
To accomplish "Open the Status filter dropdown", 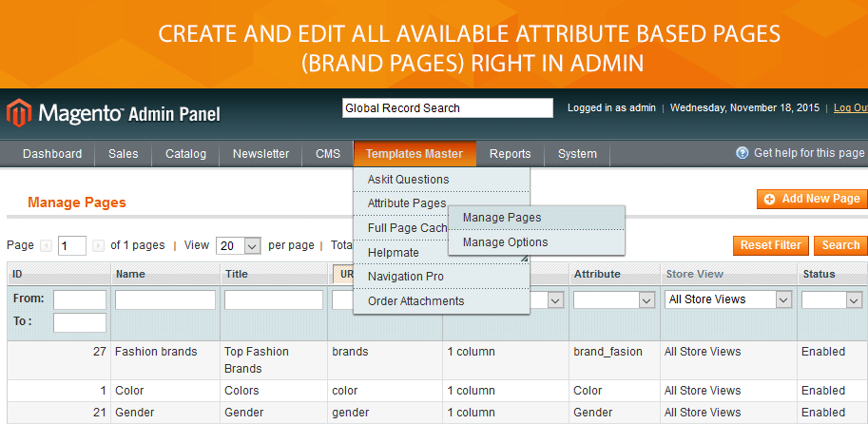I will click(x=832, y=300).
